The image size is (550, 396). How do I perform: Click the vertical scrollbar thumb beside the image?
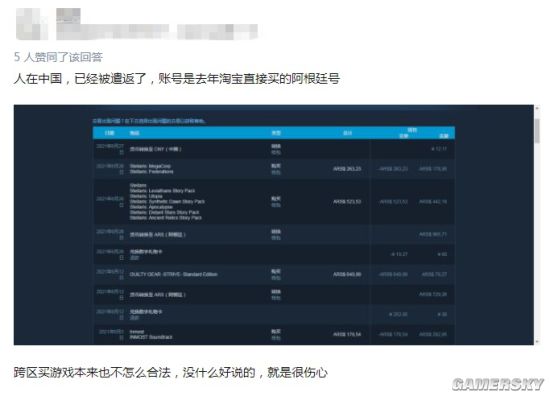pos(537,130)
